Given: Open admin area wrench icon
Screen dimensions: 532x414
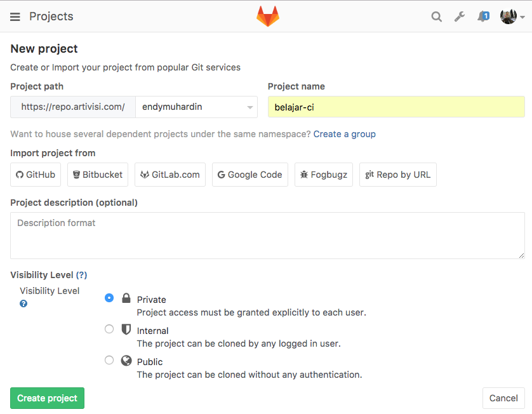Looking at the screenshot, I should [460, 17].
